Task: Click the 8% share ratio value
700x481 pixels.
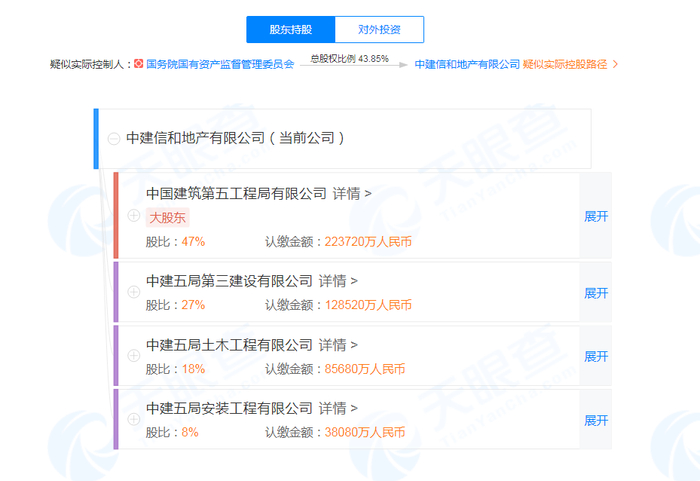Action: (190, 432)
